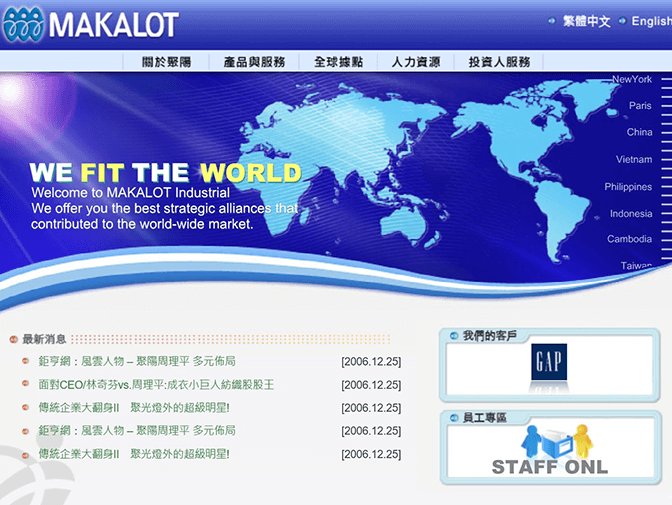Select Indonesia location on map list
Image resolution: width=672 pixels, height=505 pixels.
point(631,213)
